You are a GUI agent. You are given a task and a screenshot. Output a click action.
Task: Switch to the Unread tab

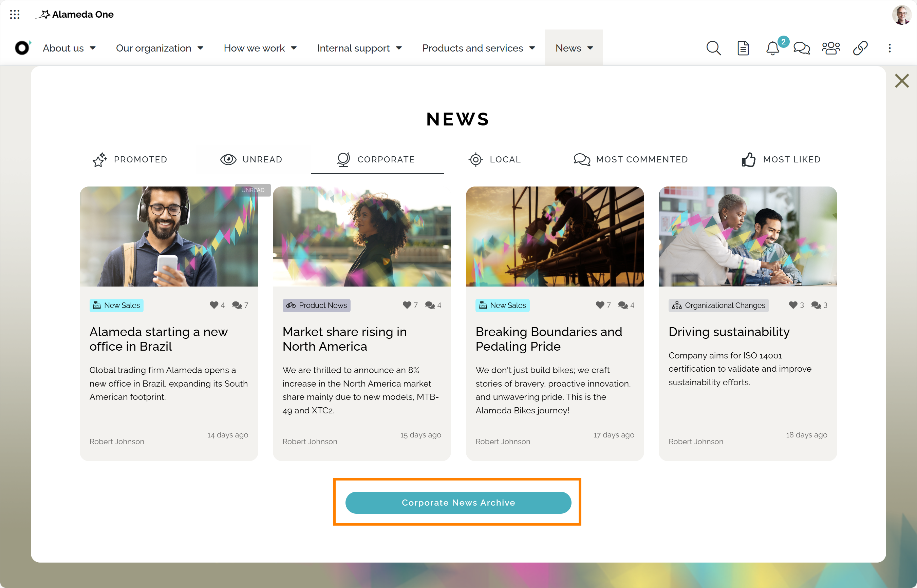tap(251, 159)
